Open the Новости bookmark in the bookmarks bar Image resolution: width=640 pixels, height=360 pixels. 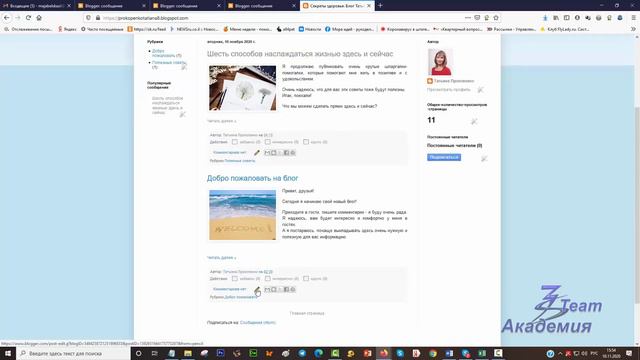310,29
